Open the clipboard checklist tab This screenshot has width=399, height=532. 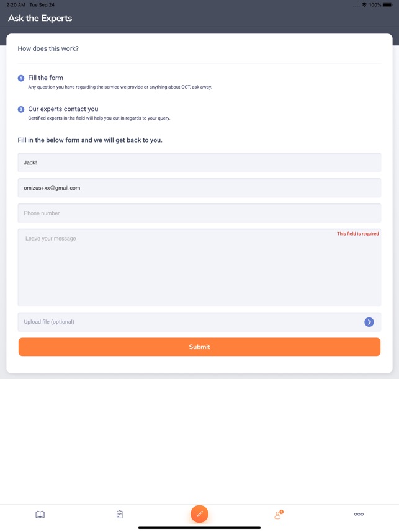pos(120,514)
